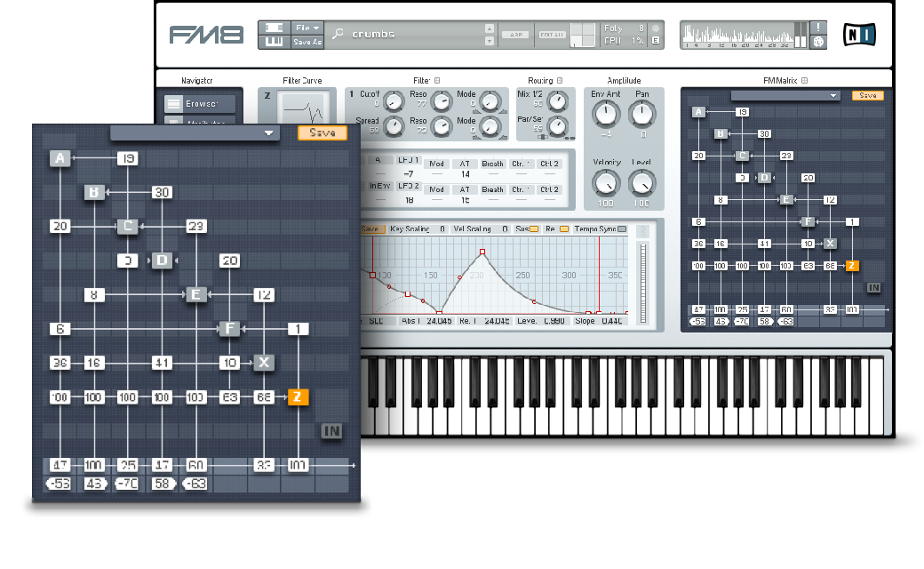Toggle the ARP button
Screen dimensions: 924x569
(x=515, y=35)
